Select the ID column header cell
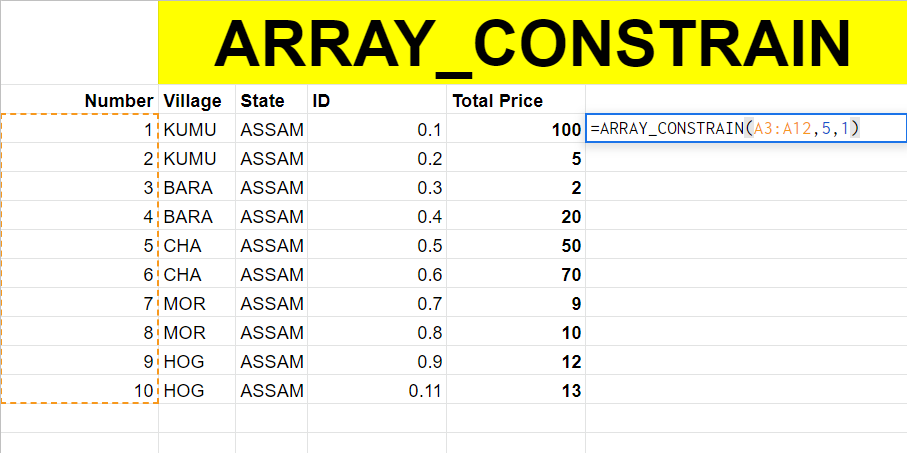The image size is (907, 453). pyautogui.click(x=377, y=100)
